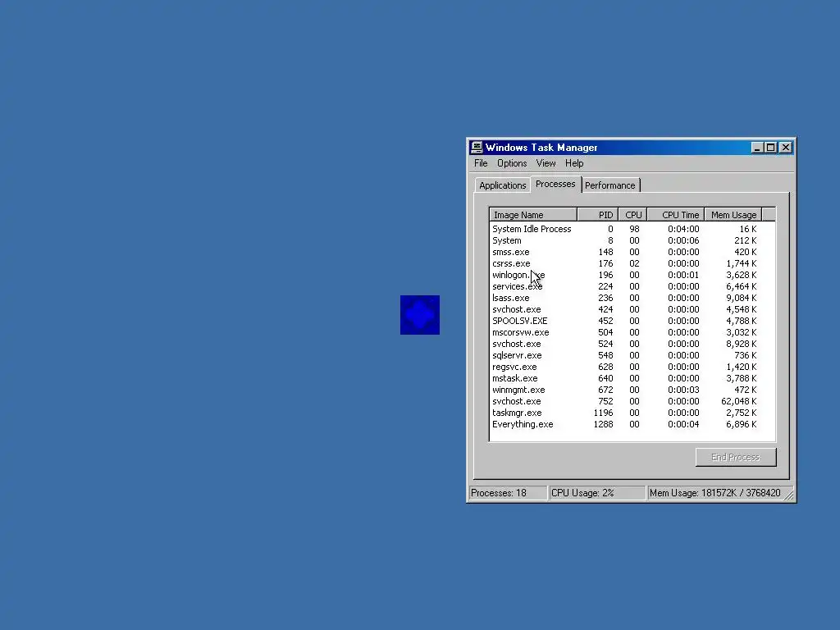
Task: Click the Mem Usage status bar entry
Action: [715, 493]
